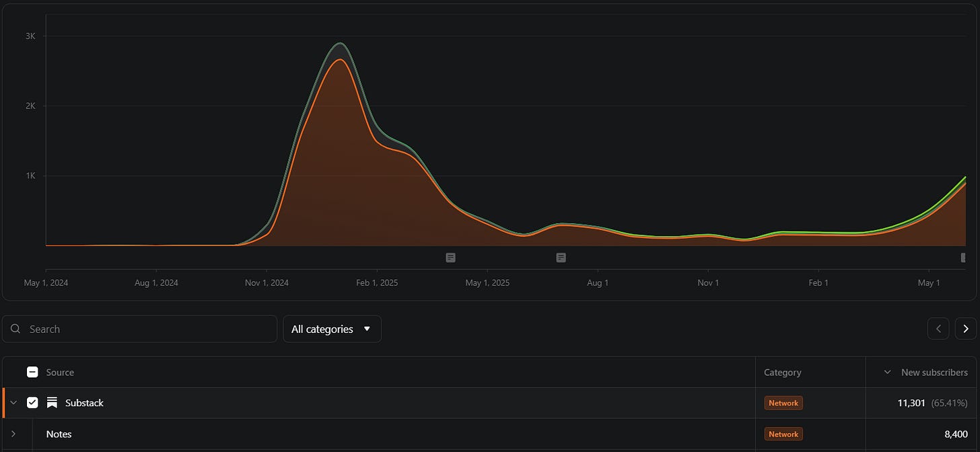Click the Source column header label

(x=60, y=372)
